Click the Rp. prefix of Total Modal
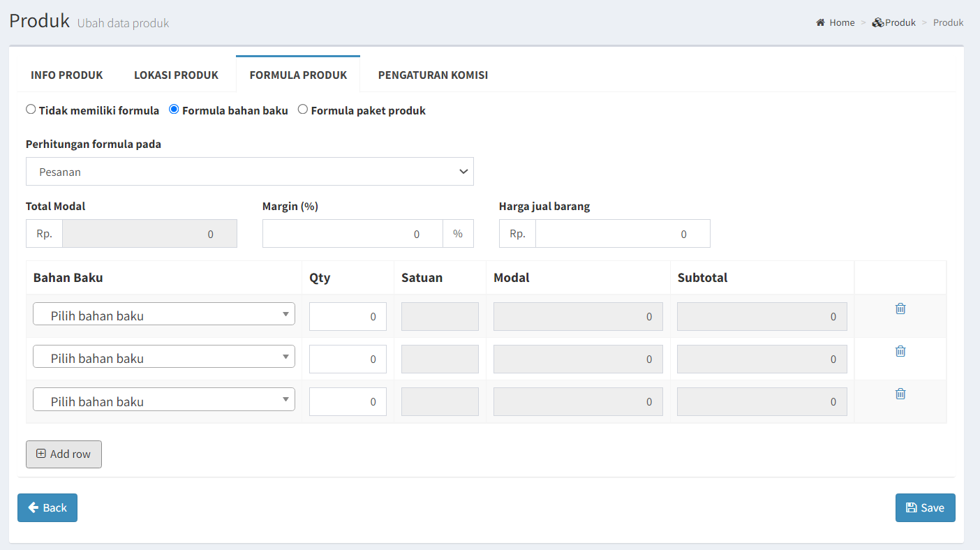Viewport: 980px width, 550px height. coord(44,234)
